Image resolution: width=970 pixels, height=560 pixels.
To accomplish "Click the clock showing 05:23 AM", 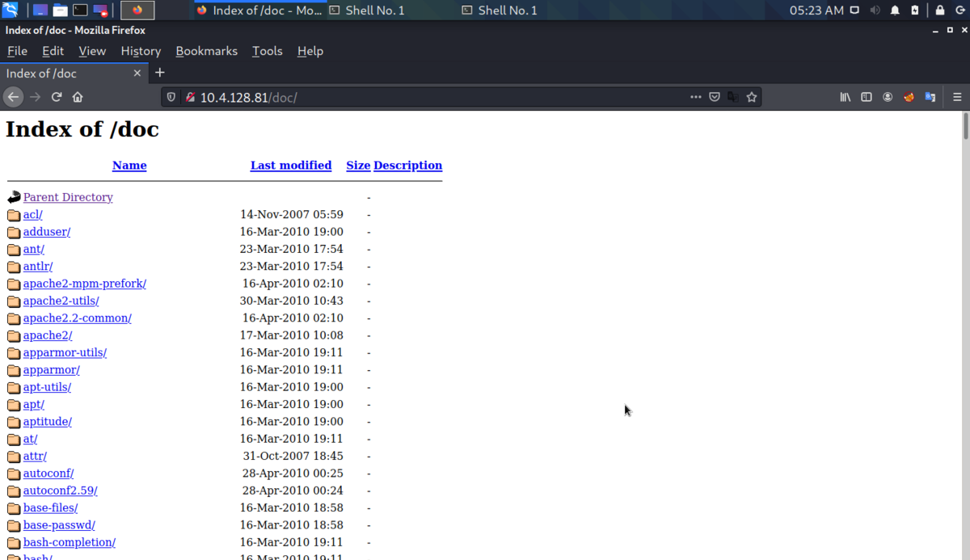I will pyautogui.click(x=816, y=11).
